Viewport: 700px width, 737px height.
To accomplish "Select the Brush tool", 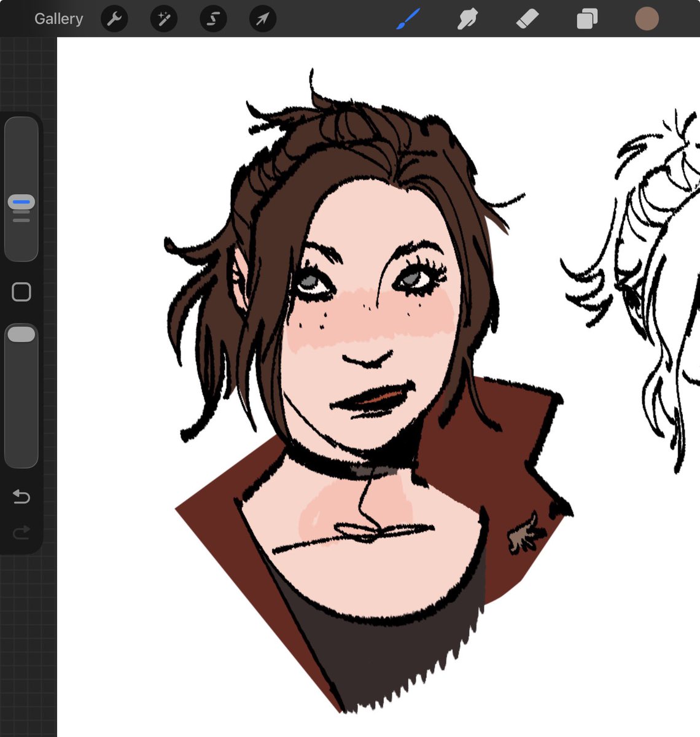I will tap(408, 19).
